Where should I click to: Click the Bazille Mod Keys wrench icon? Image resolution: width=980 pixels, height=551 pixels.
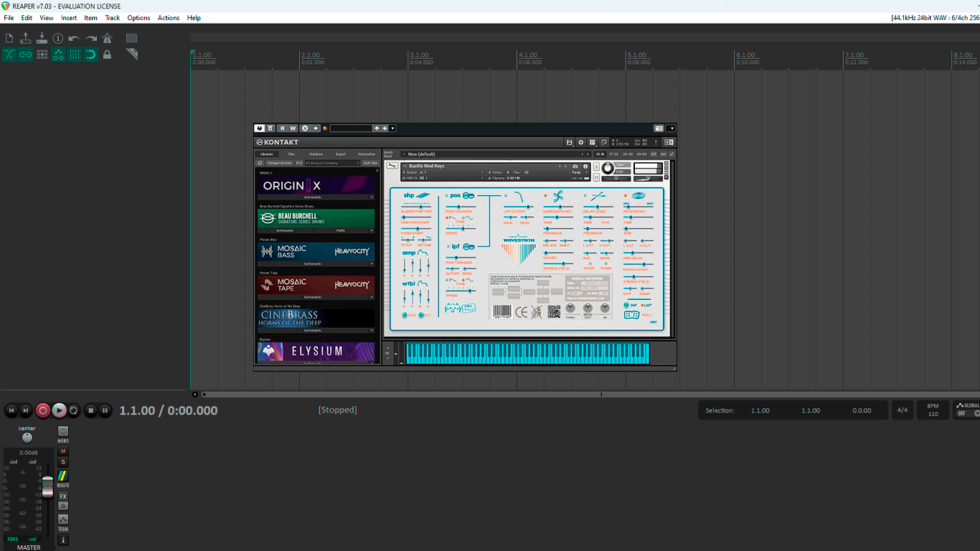coord(392,166)
